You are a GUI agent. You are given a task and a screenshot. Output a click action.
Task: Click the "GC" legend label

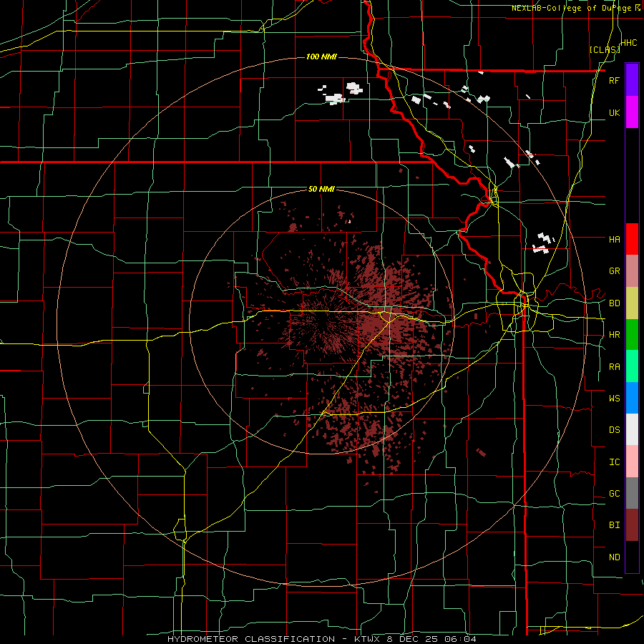coord(614,494)
